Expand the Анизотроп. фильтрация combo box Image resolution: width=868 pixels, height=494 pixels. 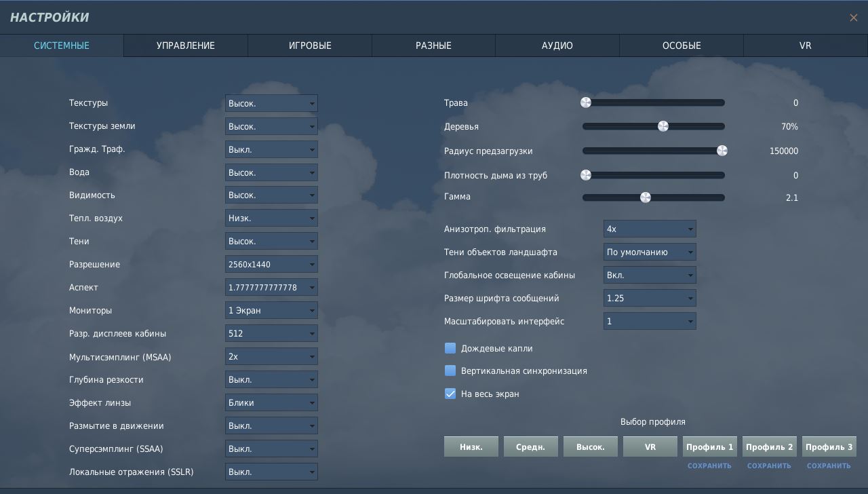click(x=650, y=229)
